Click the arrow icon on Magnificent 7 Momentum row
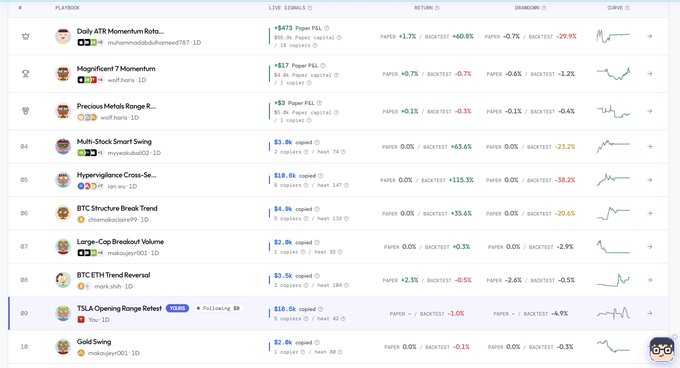This screenshot has height=368, width=680. (x=650, y=74)
